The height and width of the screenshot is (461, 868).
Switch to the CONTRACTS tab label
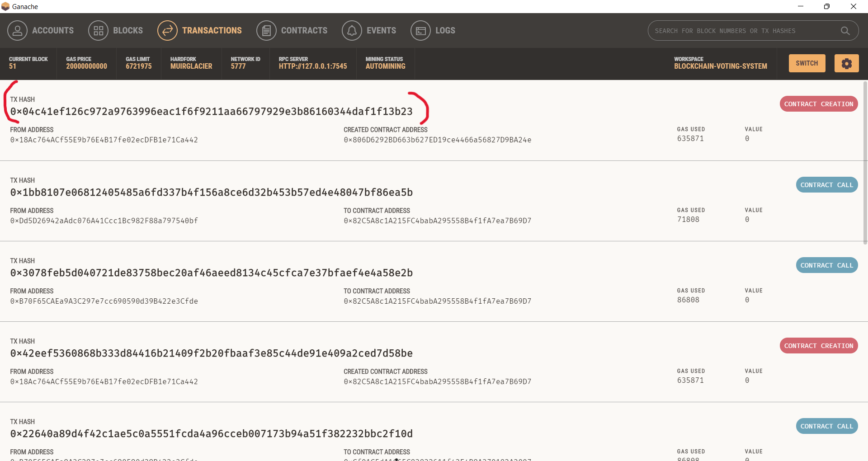pos(304,31)
